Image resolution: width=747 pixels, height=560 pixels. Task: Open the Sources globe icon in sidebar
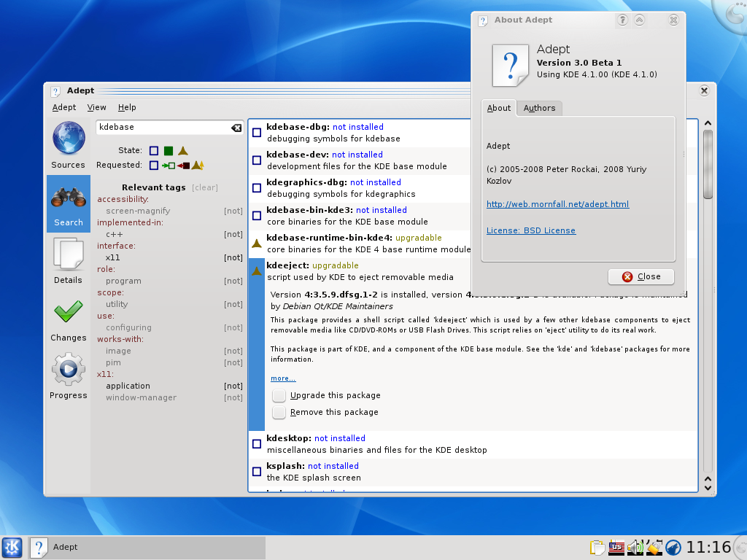coord(69,138)
